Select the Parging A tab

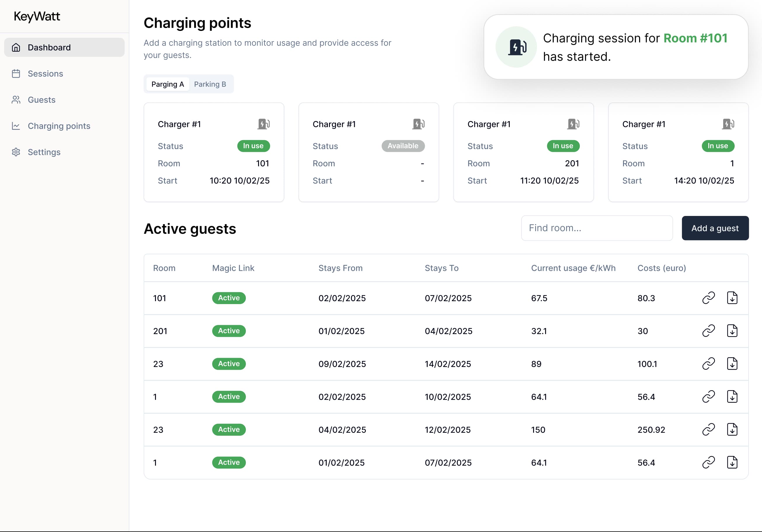(x=168, y=84)
